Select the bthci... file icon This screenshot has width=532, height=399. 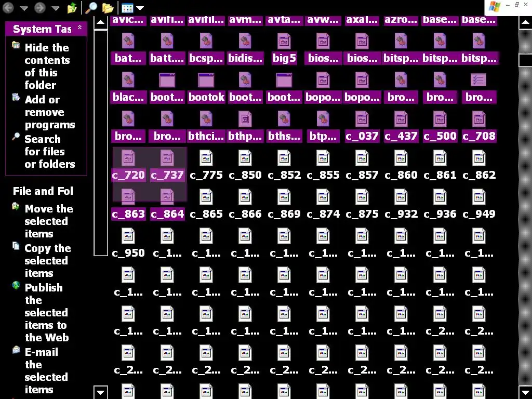(x=206, y=119)
